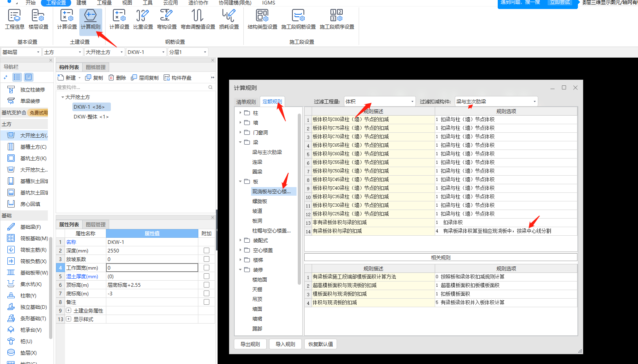Open 工程信息 project info icon
The image size is (638, 364).
[x=15, y=19]
